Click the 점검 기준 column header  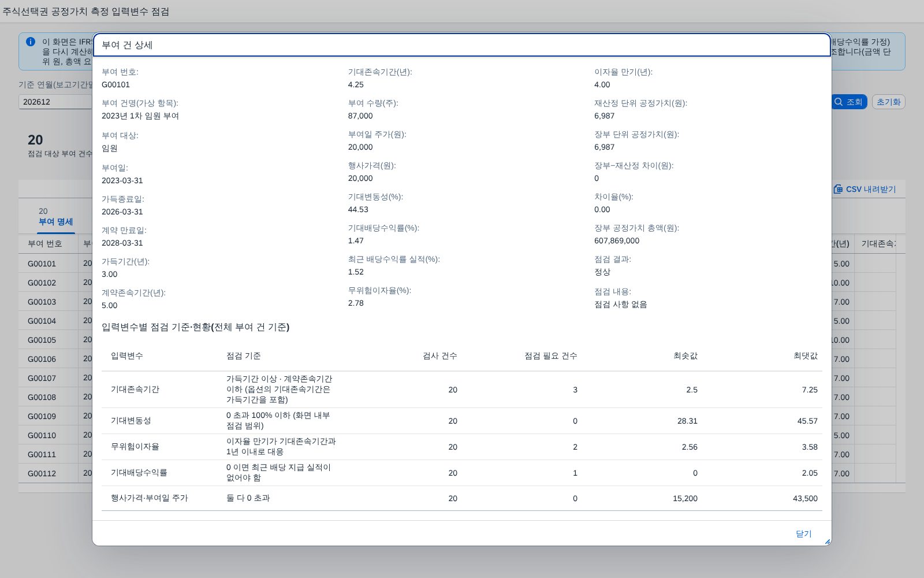[244, 355]
